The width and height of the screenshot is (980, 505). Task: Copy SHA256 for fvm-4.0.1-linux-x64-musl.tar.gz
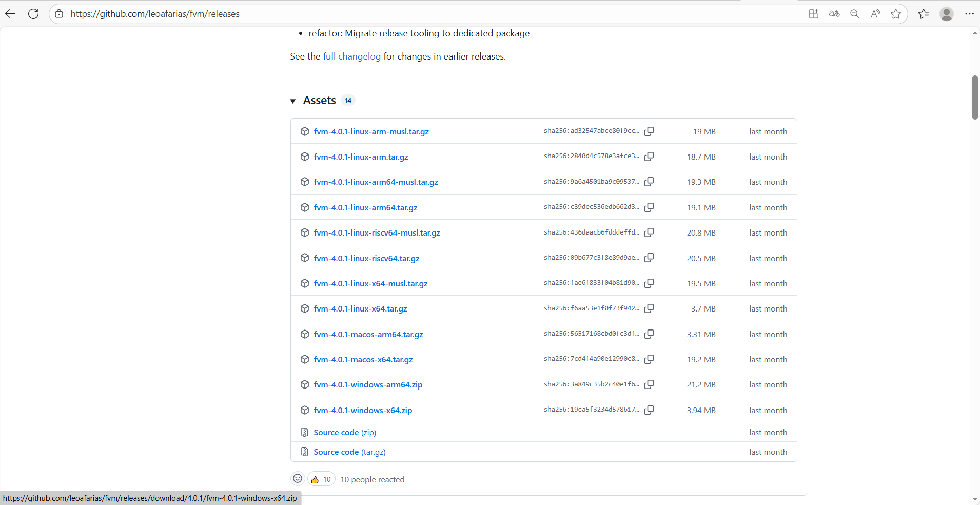[x=649, y=283]
